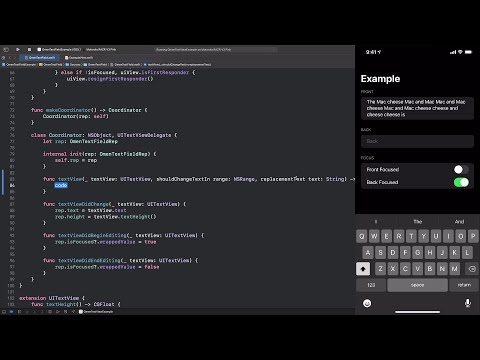Tap the return key on the simulator keyboard

point(464,285)
